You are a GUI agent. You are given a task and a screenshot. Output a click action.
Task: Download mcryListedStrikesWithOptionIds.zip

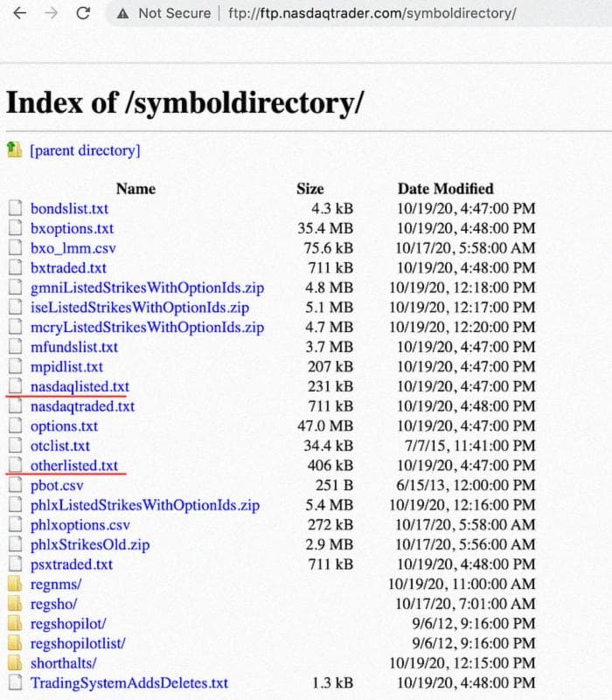(x=147, y=327)
